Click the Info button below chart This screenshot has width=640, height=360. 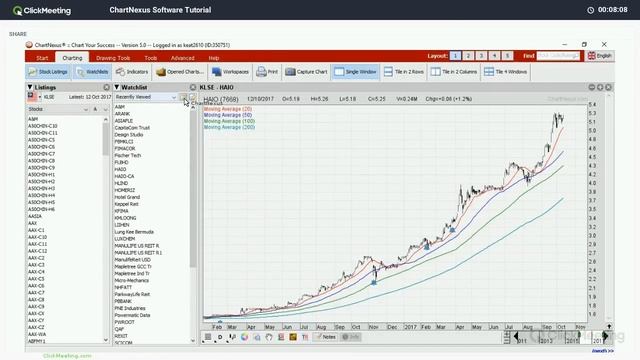(351, 337)
